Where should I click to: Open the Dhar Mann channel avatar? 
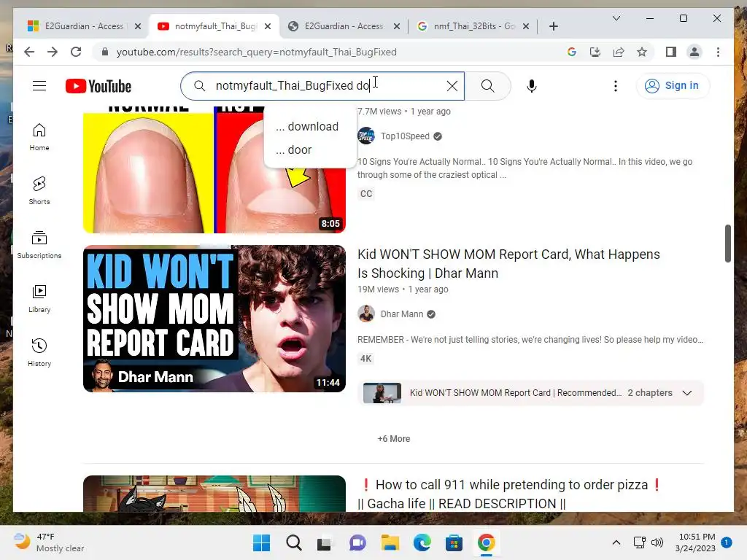pos(366,314)
